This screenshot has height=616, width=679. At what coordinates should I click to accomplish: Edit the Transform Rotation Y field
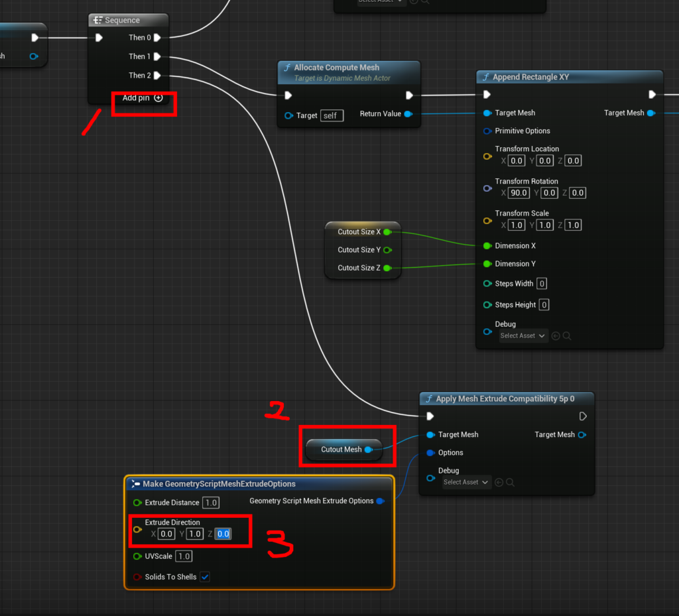549,193
